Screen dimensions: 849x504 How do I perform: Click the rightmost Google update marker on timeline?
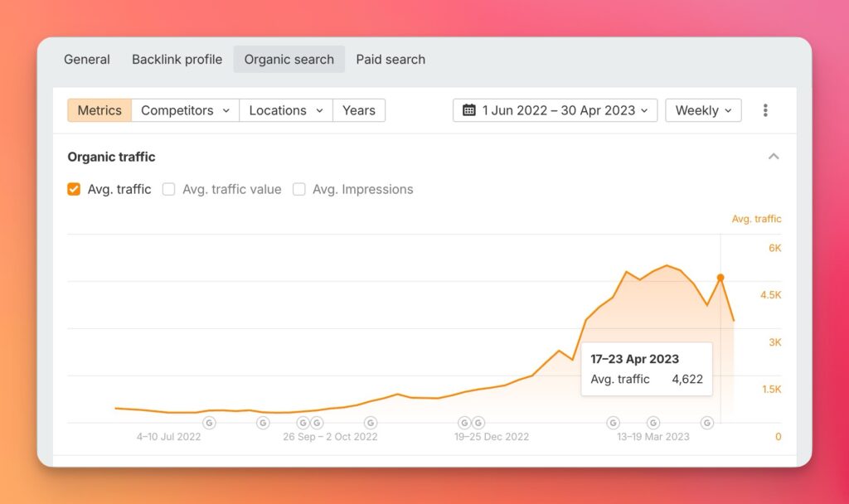point(707,423)
